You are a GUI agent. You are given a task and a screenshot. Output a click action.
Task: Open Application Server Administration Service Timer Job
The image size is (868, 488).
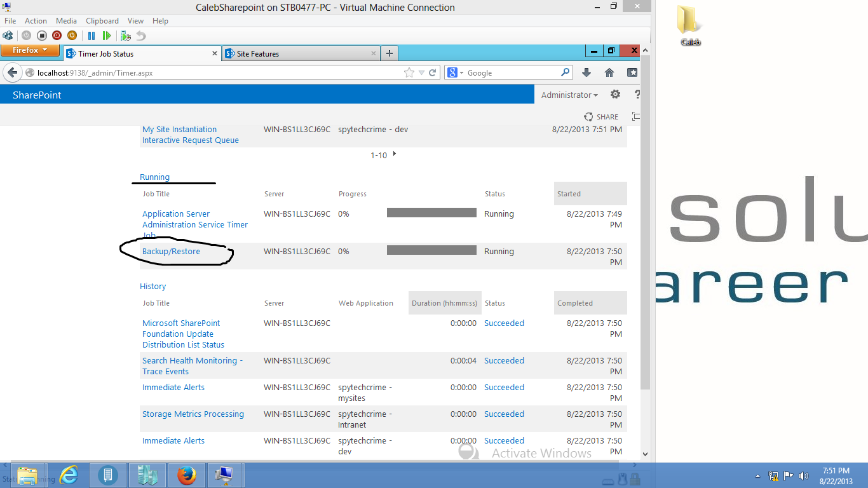[x=195, y=224]
